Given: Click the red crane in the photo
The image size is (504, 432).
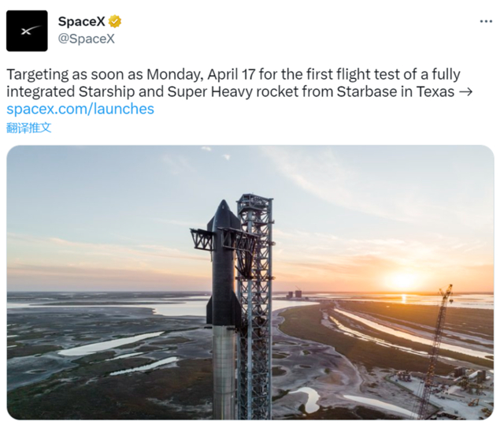Looking at the screenshot, I should 435,347.
